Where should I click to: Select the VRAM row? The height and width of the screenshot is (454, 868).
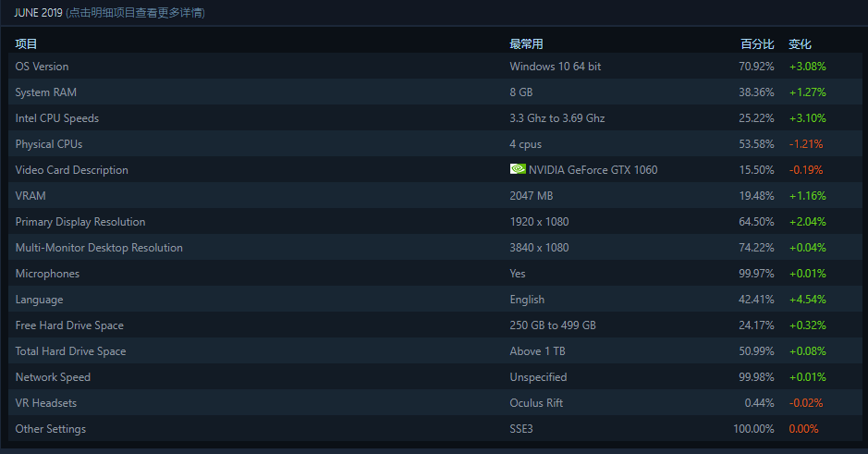click(x=435, y=195)
